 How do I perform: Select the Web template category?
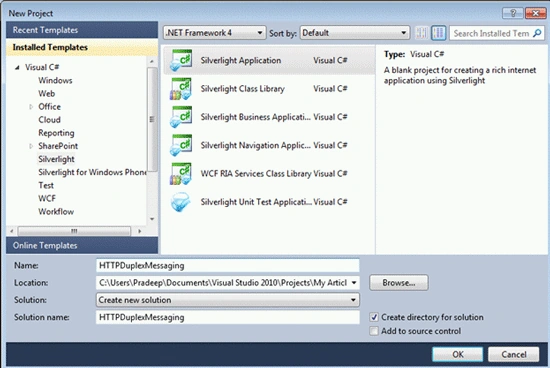pyautogui.click(x=47, y=94)
